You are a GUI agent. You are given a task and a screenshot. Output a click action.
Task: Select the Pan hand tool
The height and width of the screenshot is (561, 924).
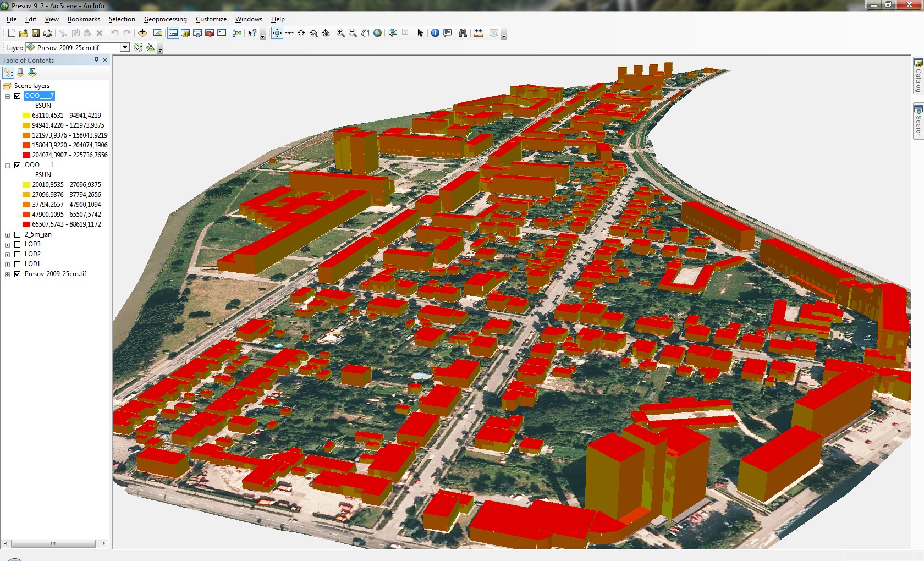click(365, 33)
